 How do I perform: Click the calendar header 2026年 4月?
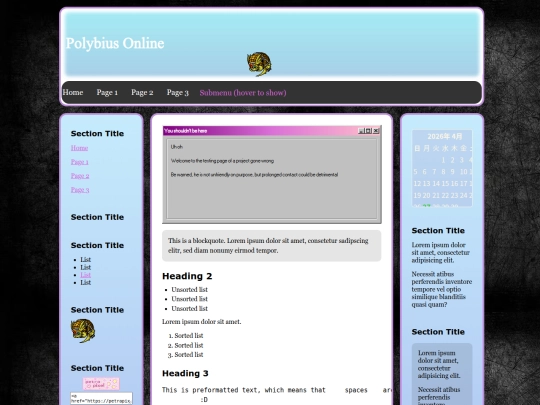click(445, 136)
